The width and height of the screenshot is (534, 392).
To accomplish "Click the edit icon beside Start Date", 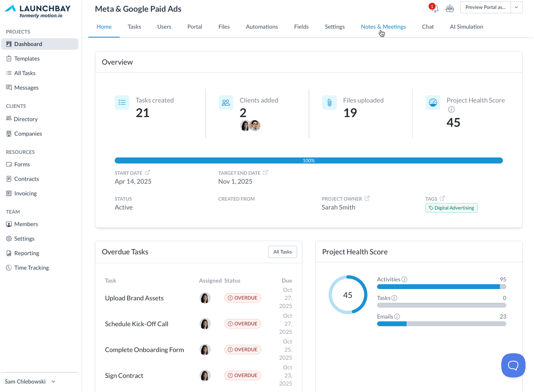I will point(147,173).
